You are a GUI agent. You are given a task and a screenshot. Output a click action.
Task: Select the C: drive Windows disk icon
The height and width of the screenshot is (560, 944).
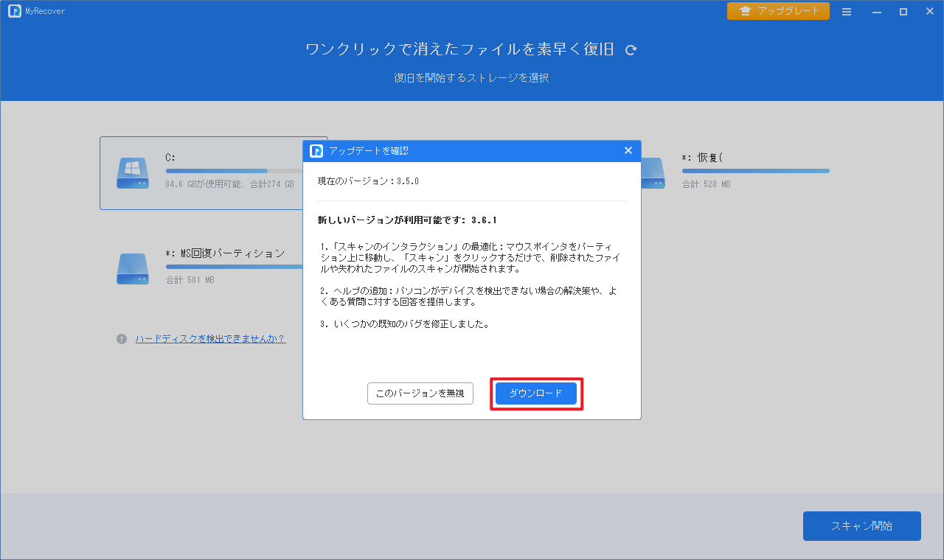pos(133,172)
